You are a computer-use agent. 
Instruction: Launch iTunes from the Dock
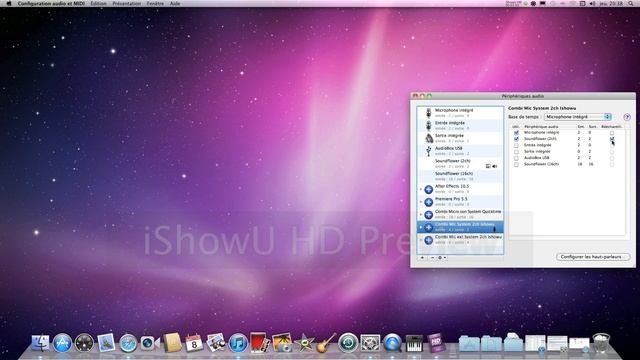pyautogui.click(x=238, y=343)
